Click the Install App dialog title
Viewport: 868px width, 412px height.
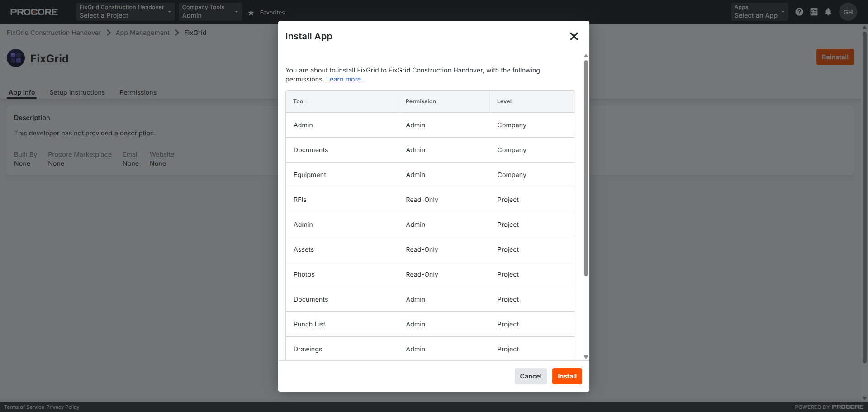pyautogui.click(x=309, y=36)
